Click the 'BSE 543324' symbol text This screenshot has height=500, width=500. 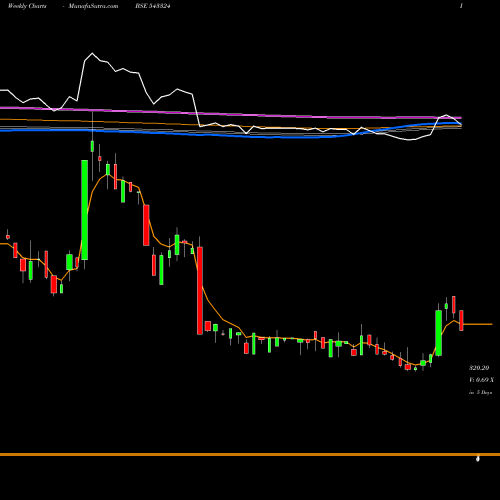click(x=153, y=6)
